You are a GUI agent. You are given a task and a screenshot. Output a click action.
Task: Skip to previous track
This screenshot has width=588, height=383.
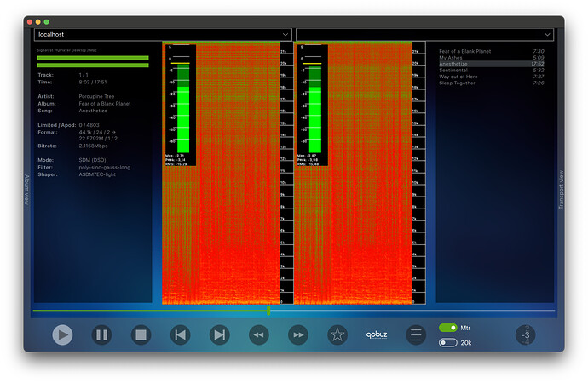click(x=181, y=334)
